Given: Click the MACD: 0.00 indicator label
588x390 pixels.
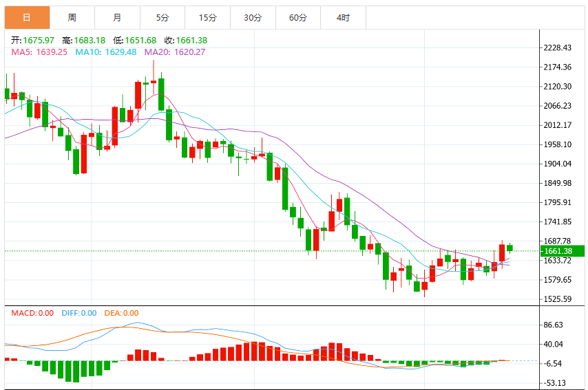Looking at the screenshot, I should 32,313.
